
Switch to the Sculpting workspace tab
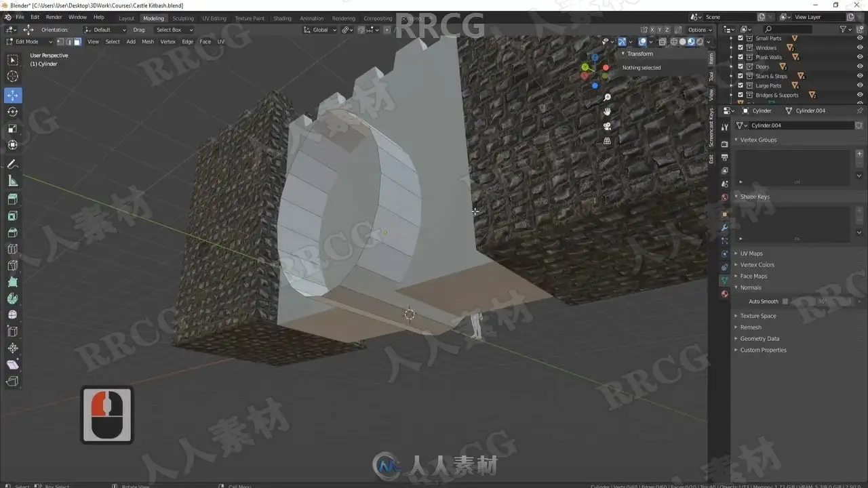(183, 18)
